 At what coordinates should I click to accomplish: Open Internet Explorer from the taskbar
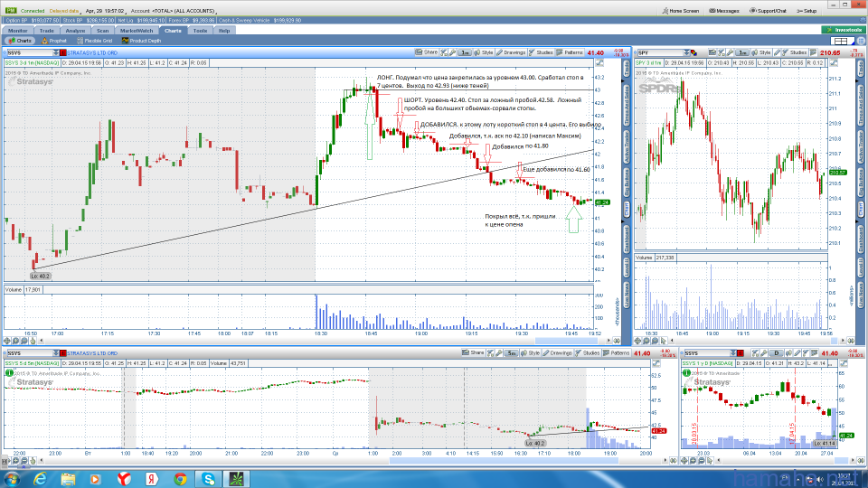(x=40, y=479)
